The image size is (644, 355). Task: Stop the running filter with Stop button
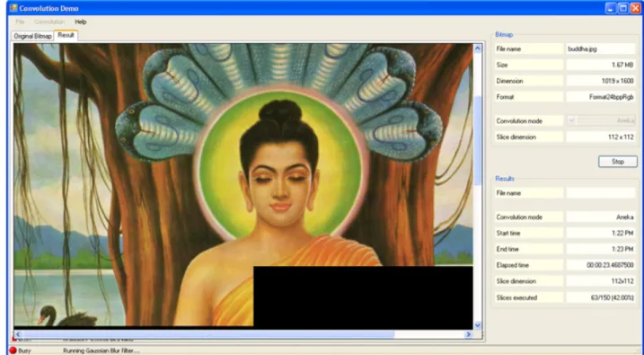(618, 162)
